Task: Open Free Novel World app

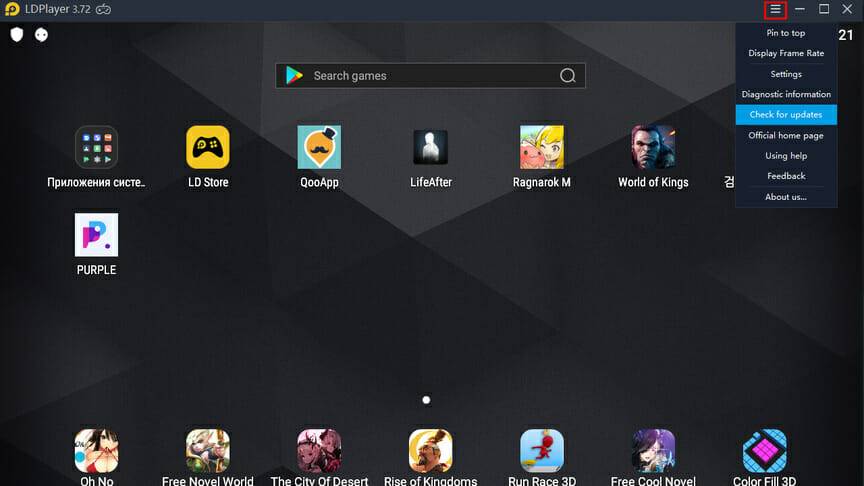Action: click(x=208, y=451)
